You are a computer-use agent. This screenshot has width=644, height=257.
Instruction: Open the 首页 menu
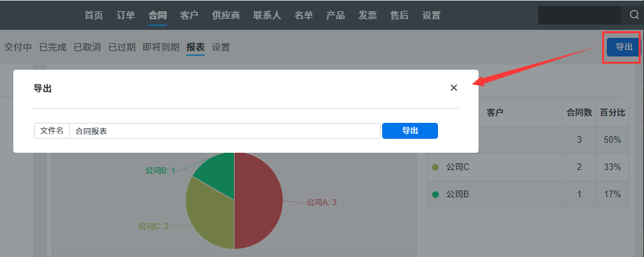[x=94, y=15]
